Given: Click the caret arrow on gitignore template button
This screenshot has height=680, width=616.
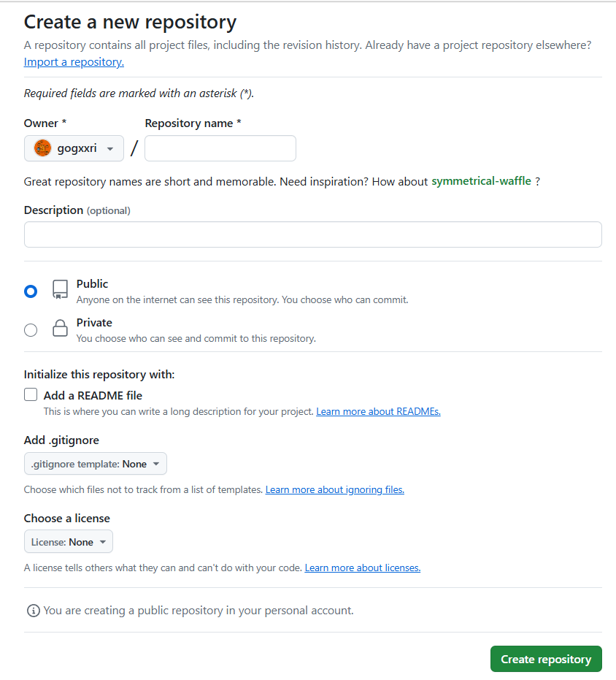Looking at the screenshot, I should coord(156,464).
